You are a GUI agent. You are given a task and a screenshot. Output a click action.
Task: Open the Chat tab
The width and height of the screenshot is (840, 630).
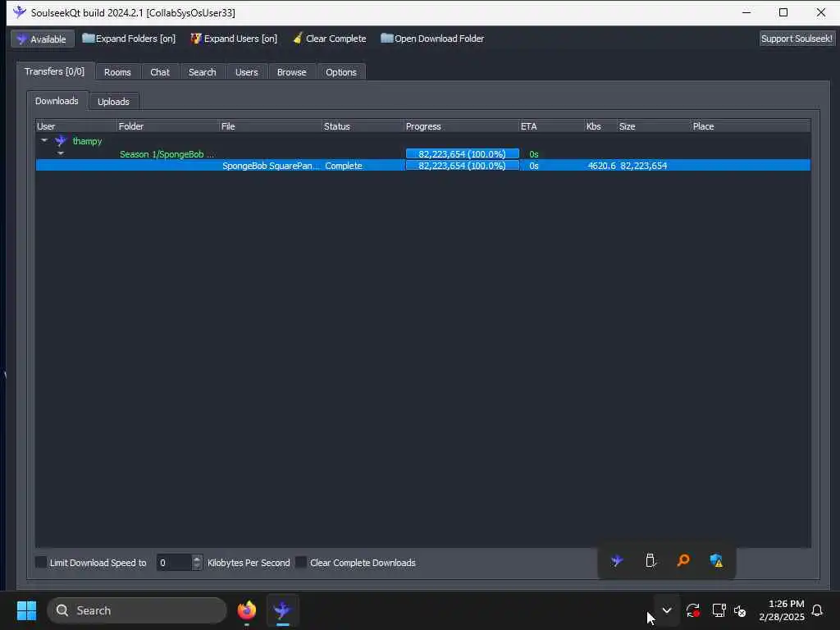(x=160, y=72)
